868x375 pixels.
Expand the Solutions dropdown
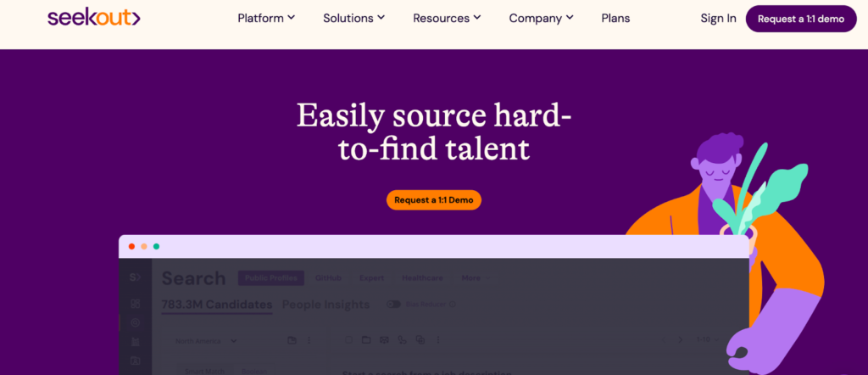[353, 18]
